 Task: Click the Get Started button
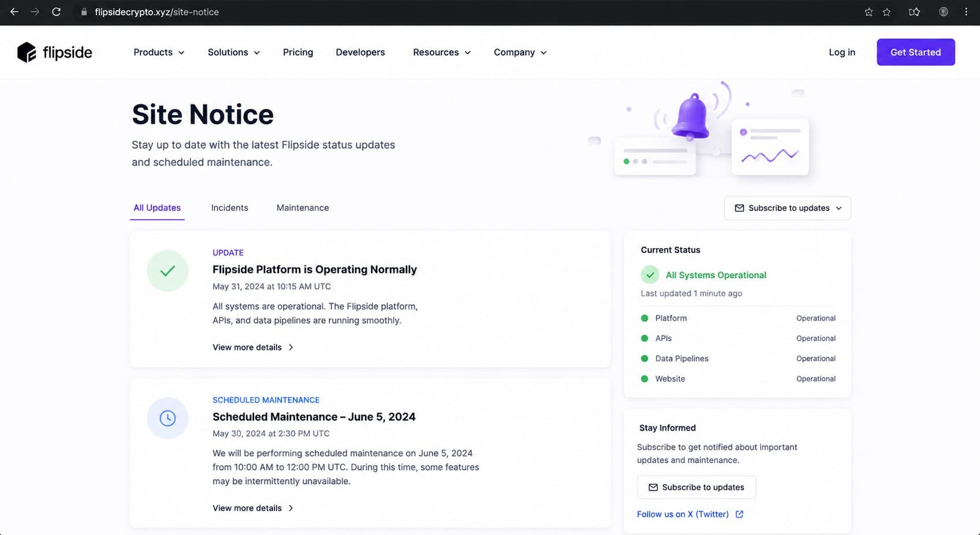[x=916, y=52]
